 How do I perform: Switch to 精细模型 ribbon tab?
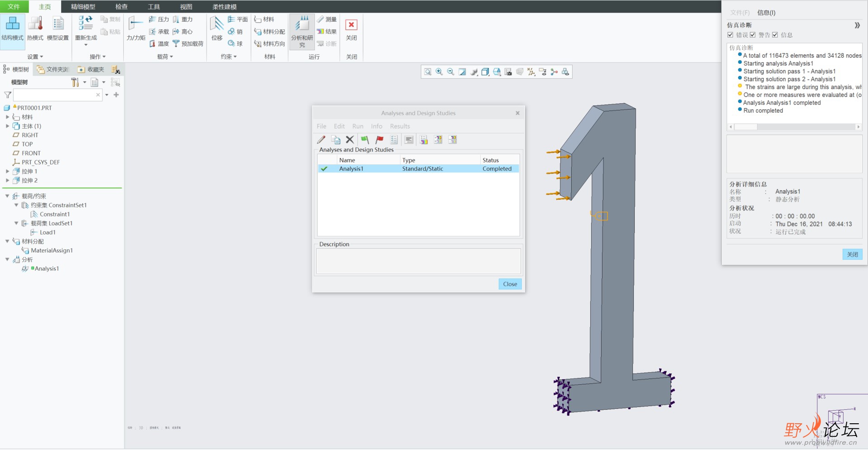point(83,7)
